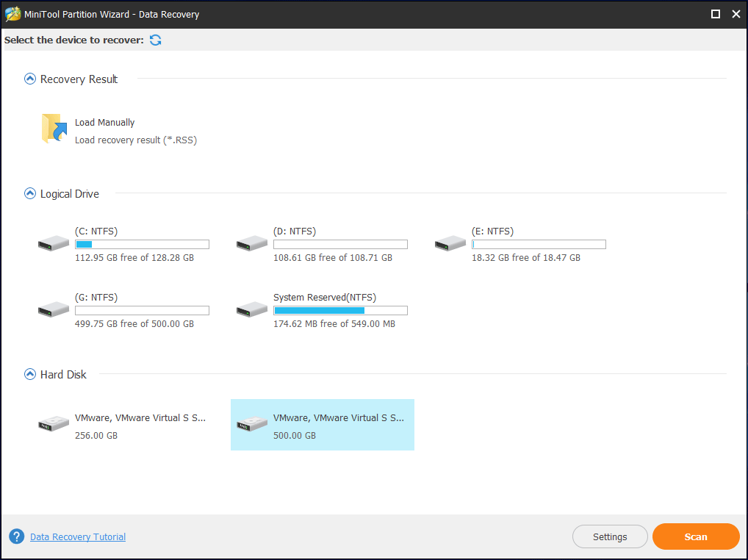Close the Data Recovery window
The height and width of the screenshot is (560, 748).
(x=736, y=14)
